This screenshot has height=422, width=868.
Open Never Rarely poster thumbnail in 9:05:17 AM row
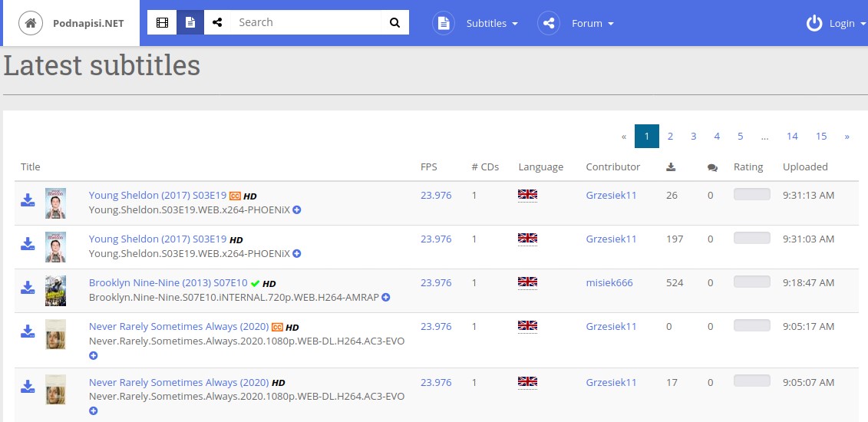click(55, 334)
